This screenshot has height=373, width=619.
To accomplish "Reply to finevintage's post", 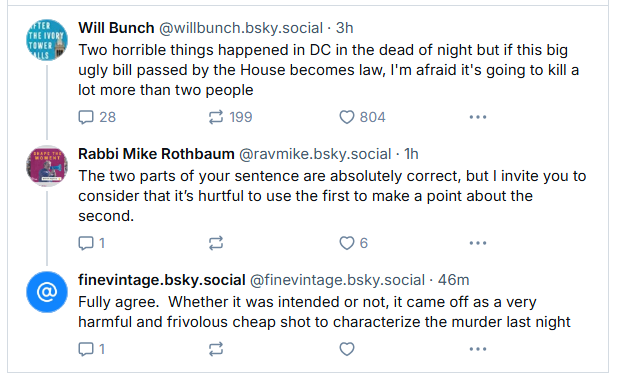I will click(x=92, y=349).
